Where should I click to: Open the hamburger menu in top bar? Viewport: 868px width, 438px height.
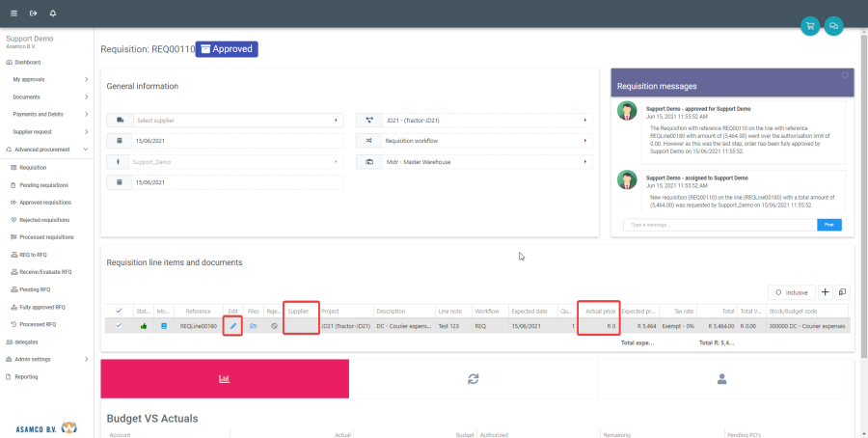point(14,13)
